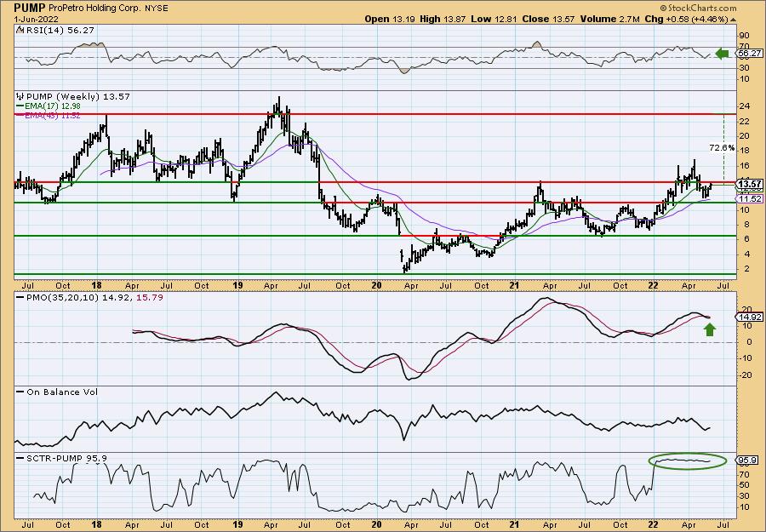
Task: Click the 56.27 RSI value tag on right axis
Action: [x=750, y=54]
